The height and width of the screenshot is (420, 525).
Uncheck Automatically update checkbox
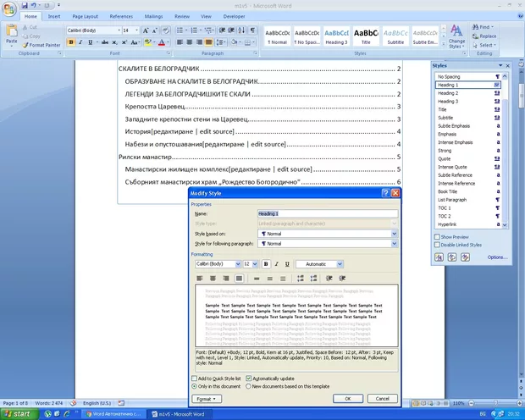point(249,378)
